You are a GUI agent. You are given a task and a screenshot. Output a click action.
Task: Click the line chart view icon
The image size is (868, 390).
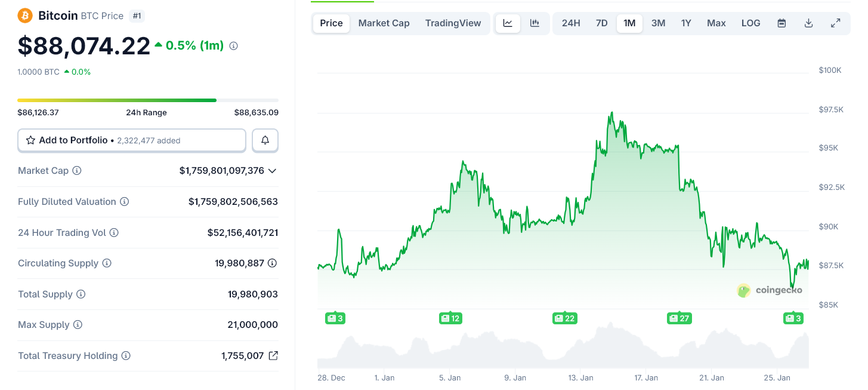pos(508,23)
